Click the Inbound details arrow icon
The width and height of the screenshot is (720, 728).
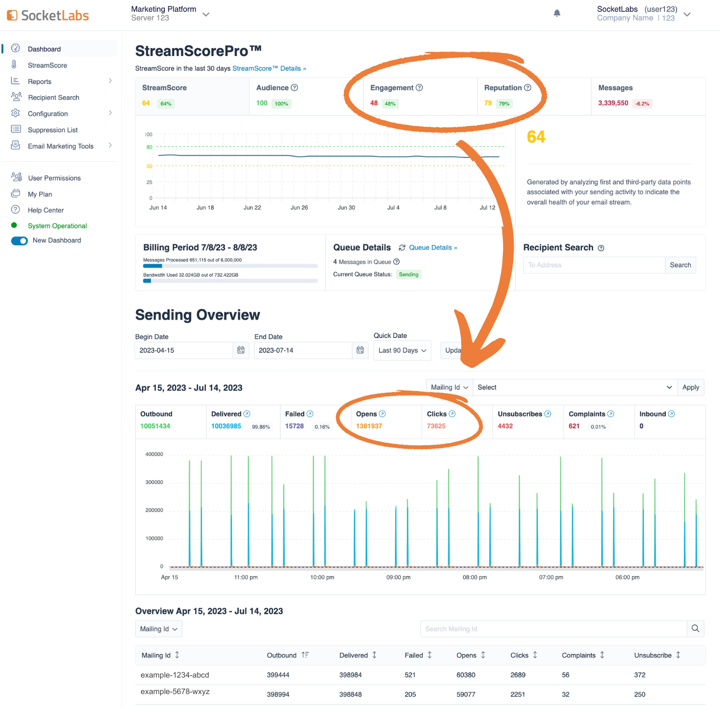coord(671,414)
